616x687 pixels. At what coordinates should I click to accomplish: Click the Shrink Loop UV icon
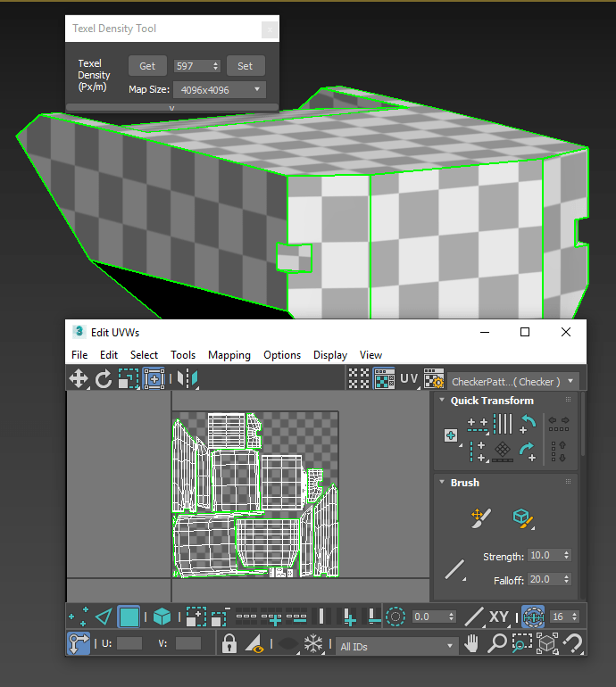(x=296, y=617)
